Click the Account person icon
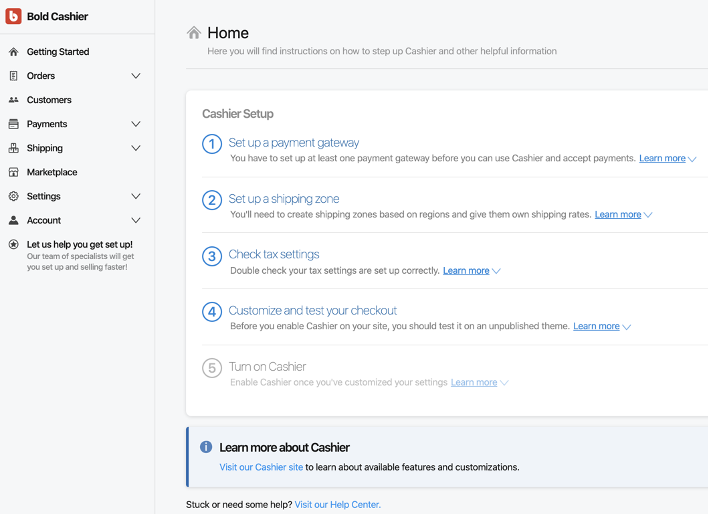Screen dimensions: 708x514 pos(14,220)
